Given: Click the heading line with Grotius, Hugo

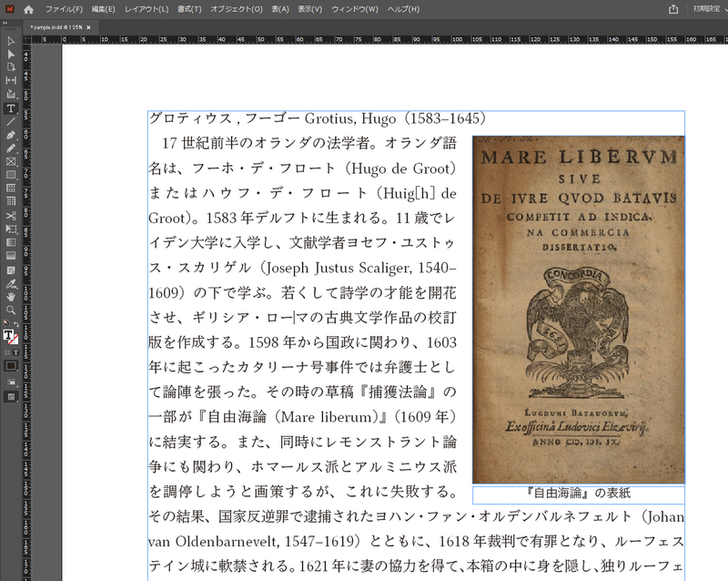Looking at the screenshot, I should pos(318,118).
